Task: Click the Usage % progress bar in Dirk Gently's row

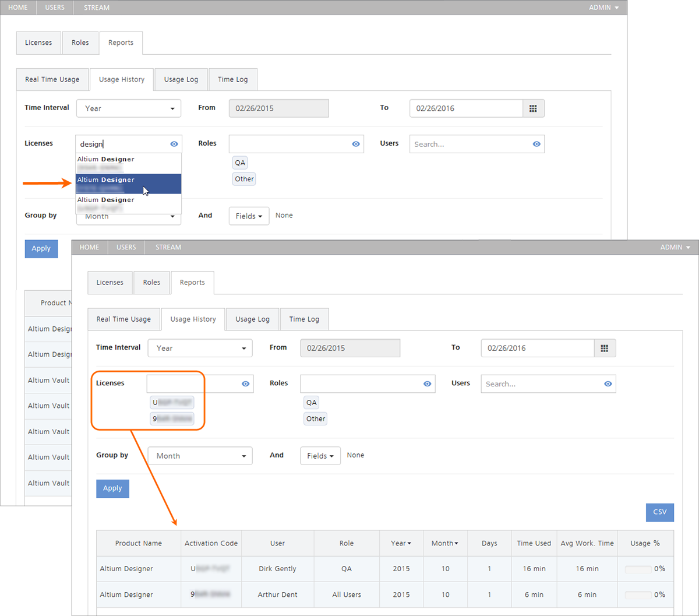Action: tap(637, 569)
